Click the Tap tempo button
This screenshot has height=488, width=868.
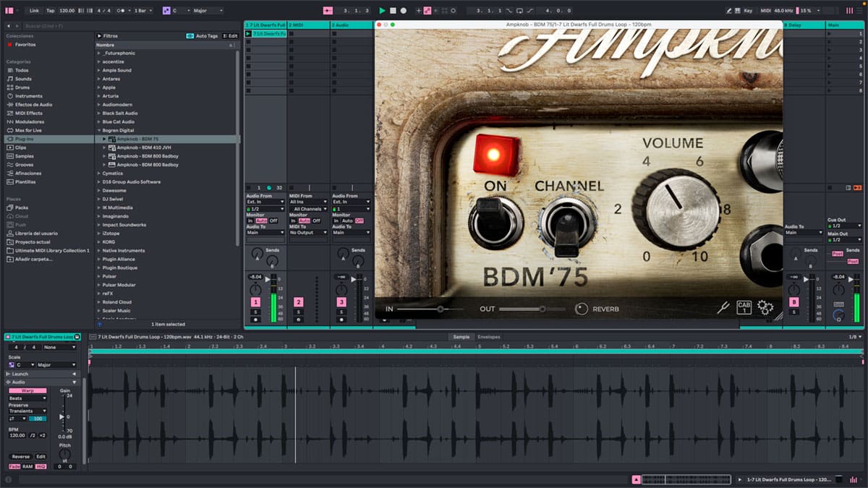pyautogui.click(x=50, y=11)
